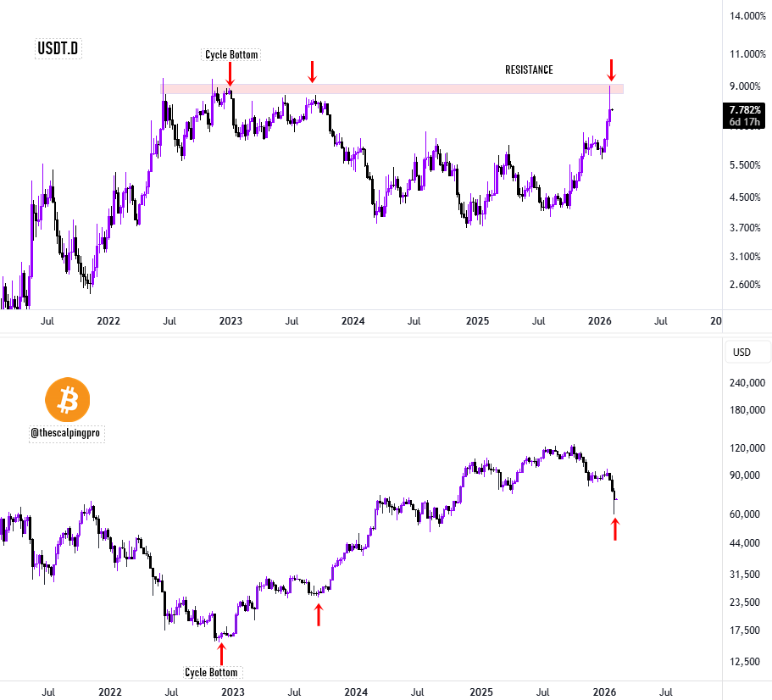
Task: Select red down arrow above top Cycle Bottom
Action: tap(230, 75)
